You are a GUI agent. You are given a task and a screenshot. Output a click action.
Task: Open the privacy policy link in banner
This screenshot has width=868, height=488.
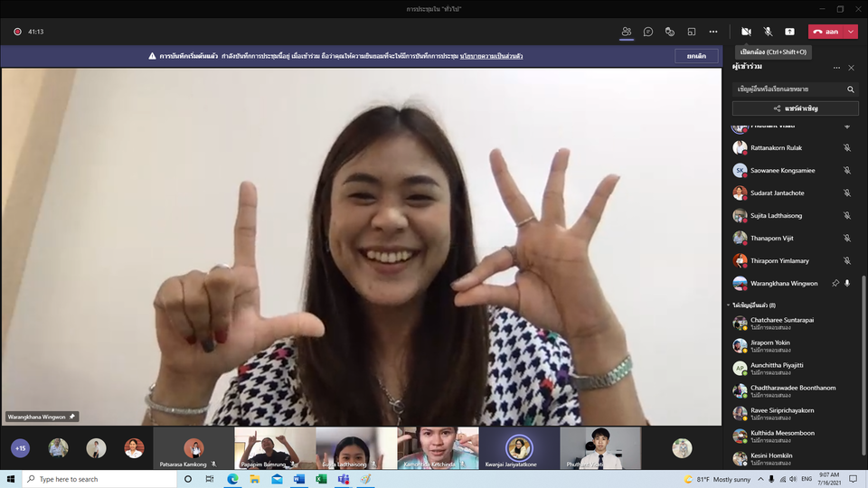coord(491,56)
